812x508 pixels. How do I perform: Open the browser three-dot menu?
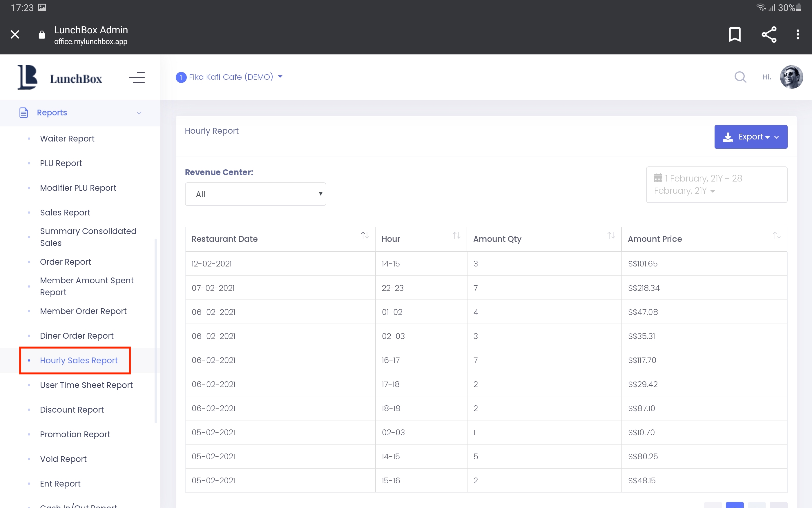(797, 34)
